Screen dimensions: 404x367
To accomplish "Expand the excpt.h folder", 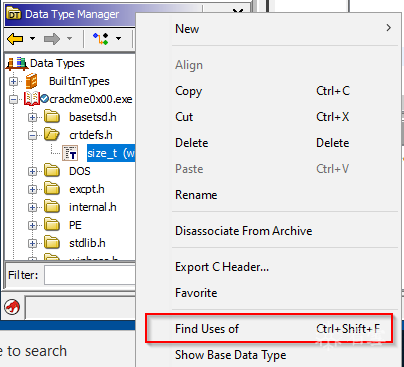I will click(32, 189).
